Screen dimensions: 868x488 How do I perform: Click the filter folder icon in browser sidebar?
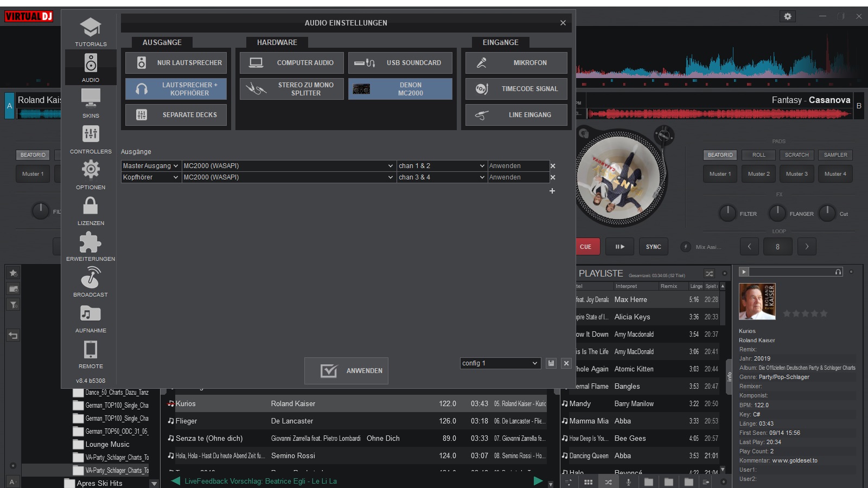14,305
